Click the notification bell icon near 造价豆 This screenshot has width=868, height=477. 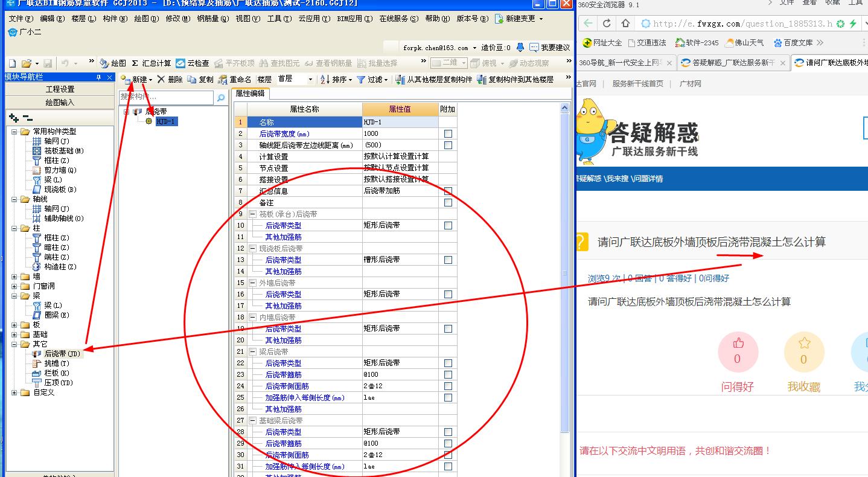coord(520,47)
